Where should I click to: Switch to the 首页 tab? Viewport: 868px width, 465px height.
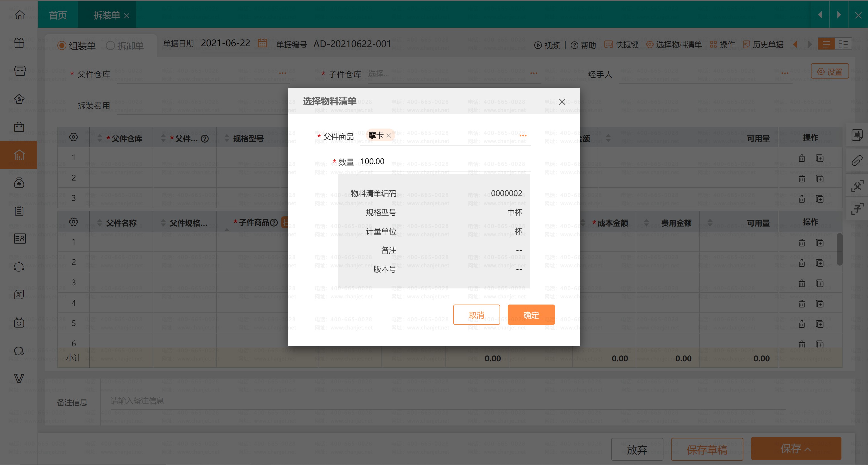click(x=58, y=15)
